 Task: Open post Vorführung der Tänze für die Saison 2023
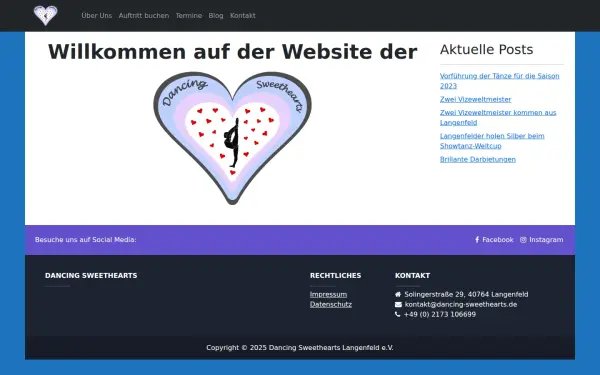click(x=499, y=81)
